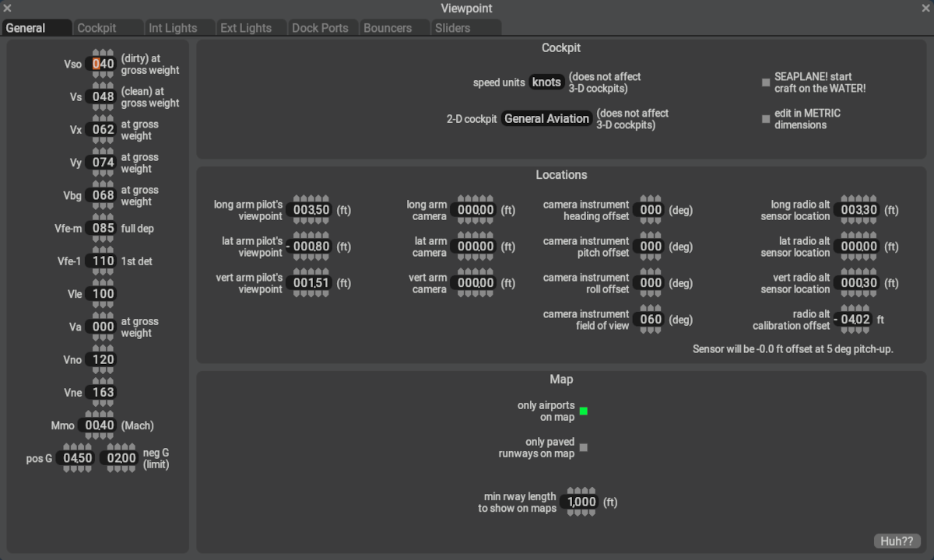Close the Viewpoint window using top-left X
Image resolution: width=934 pixels, height=560 pixels.
point(7,9)
